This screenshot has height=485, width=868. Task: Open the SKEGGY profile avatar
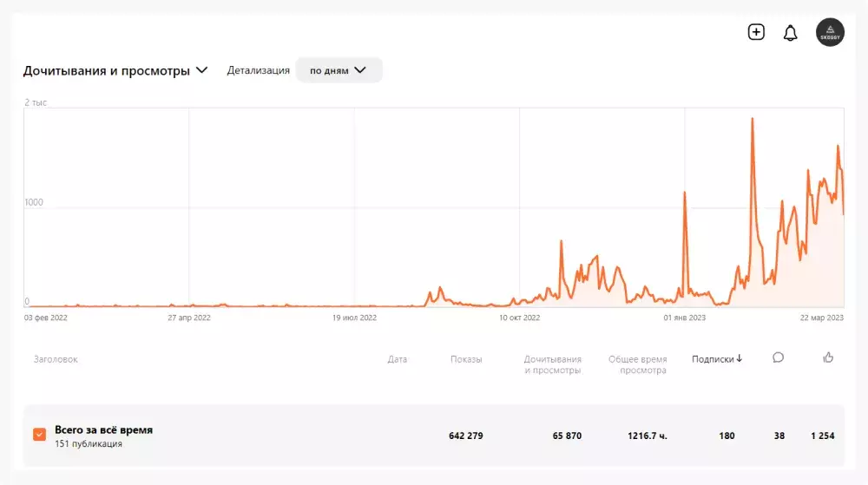(830, 33)
